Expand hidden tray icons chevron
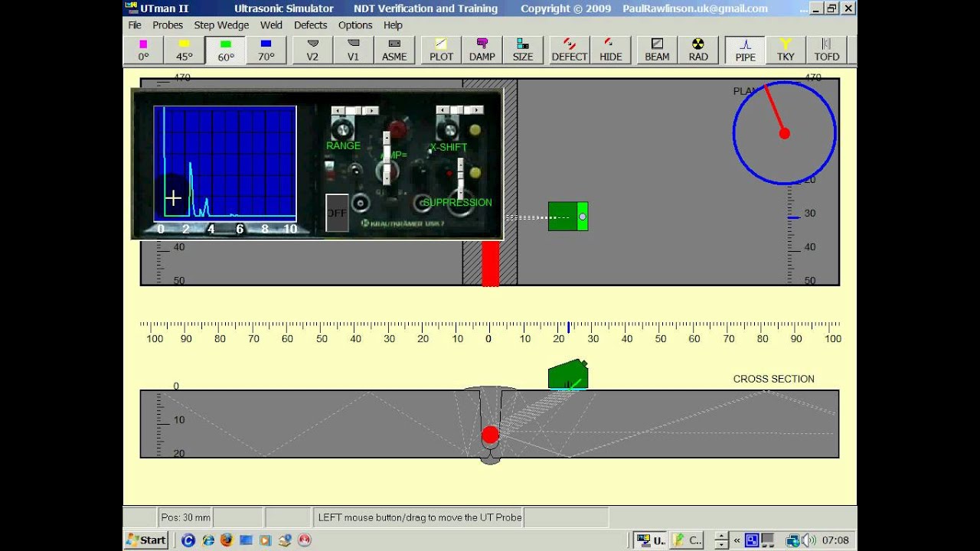 (x=737, y=540)
